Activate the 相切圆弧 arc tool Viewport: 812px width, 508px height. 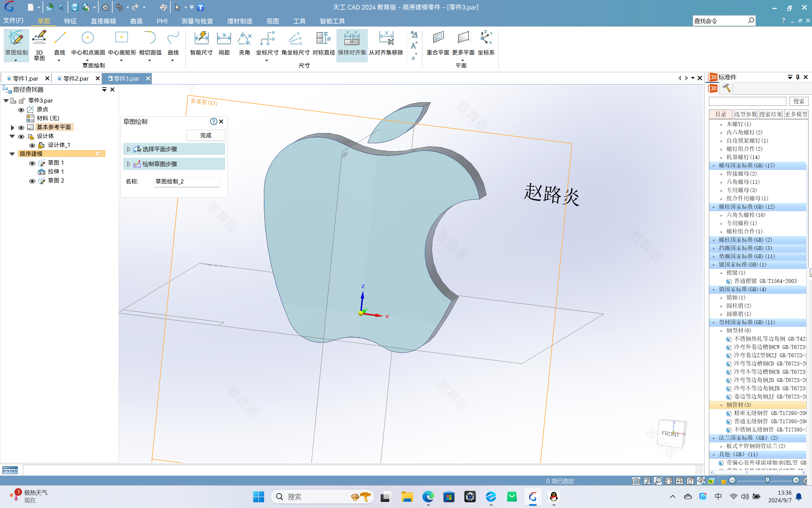click(150, 45)
